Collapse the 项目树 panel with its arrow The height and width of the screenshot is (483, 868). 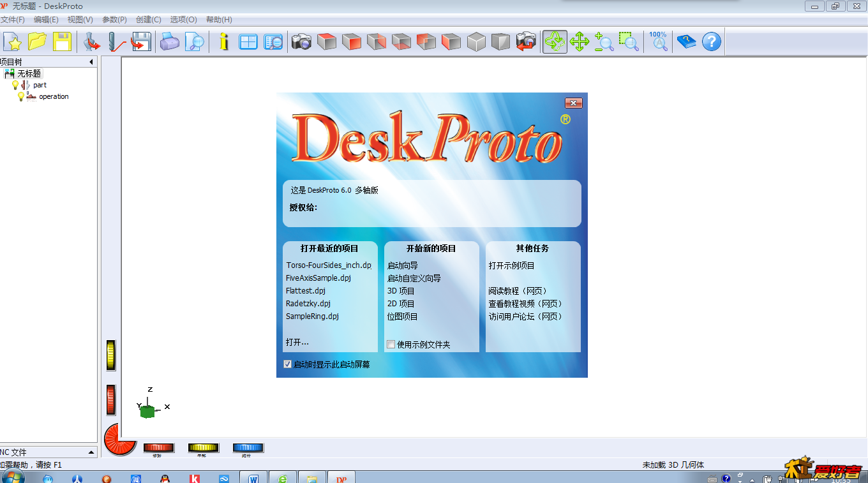coord(91,62)
